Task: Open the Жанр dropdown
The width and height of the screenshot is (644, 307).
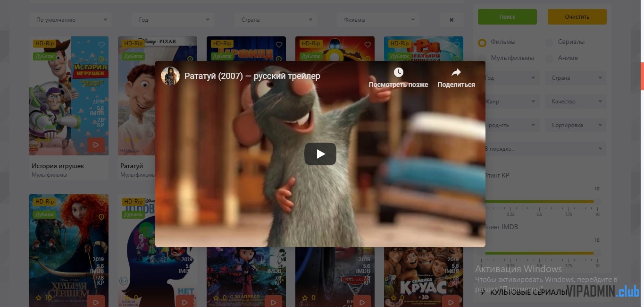Action: [x=512, y=102]
